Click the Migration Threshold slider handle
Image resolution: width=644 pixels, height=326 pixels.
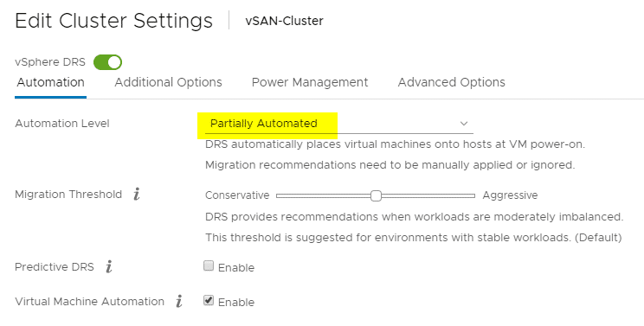tap(376, 196)
